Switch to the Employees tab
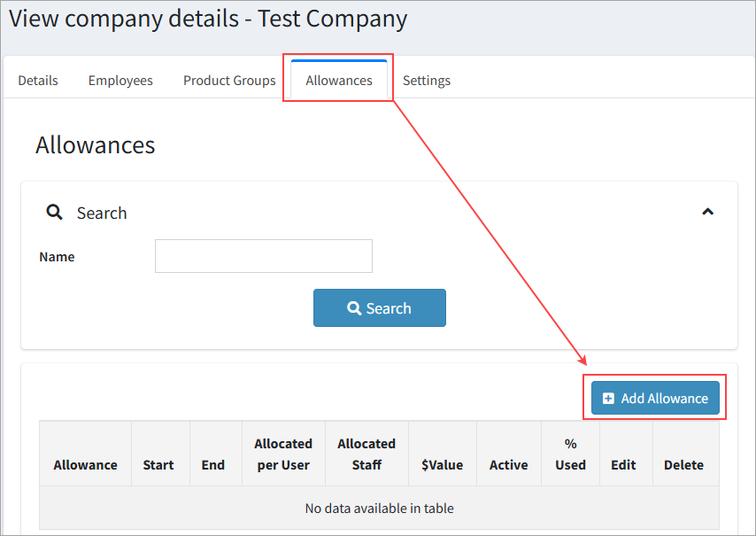Screen dimensions: 756x536 (x=120, y=80)
